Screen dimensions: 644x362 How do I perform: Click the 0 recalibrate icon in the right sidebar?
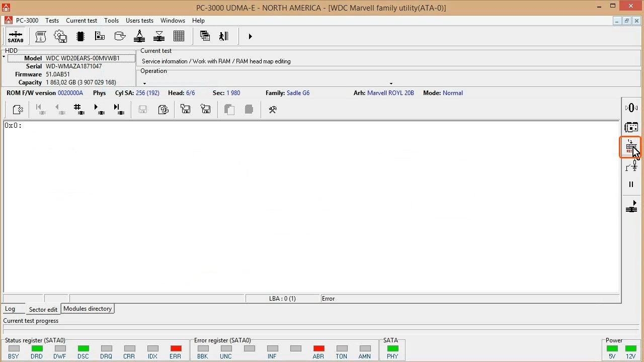click(631, 108)
